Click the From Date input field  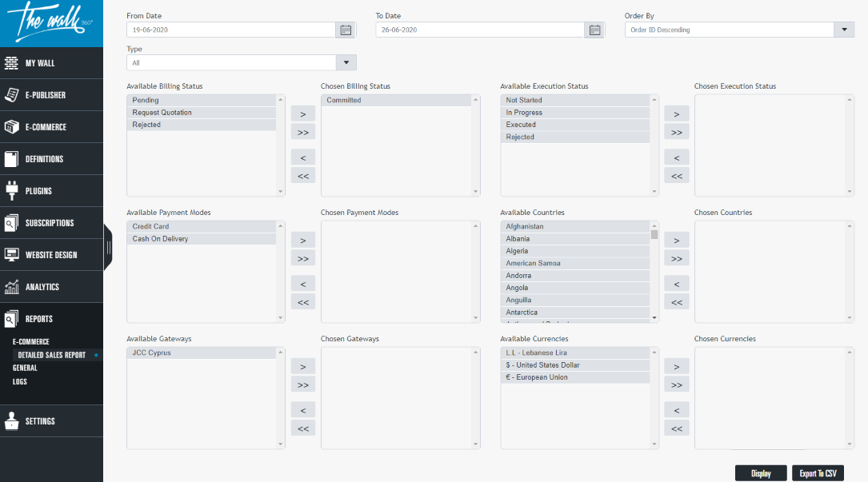230,30
